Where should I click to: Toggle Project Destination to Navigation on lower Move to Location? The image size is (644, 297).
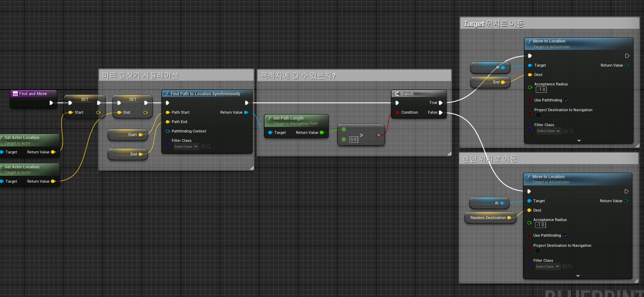point(538,251)
